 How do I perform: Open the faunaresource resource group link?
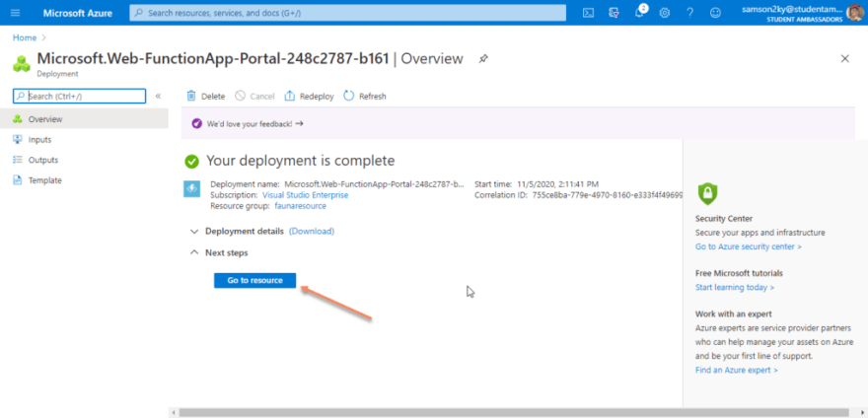300,206
